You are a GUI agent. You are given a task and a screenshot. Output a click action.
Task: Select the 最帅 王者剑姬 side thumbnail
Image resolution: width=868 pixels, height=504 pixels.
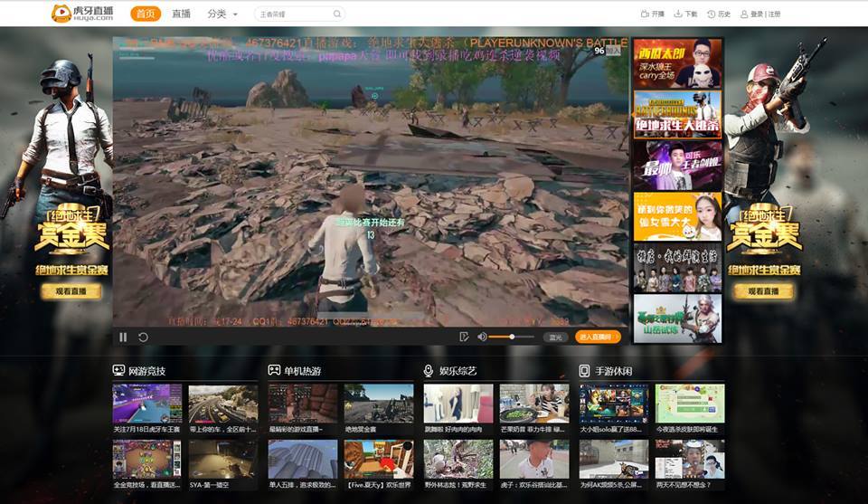pyautogui.click(x=677, y=165)
